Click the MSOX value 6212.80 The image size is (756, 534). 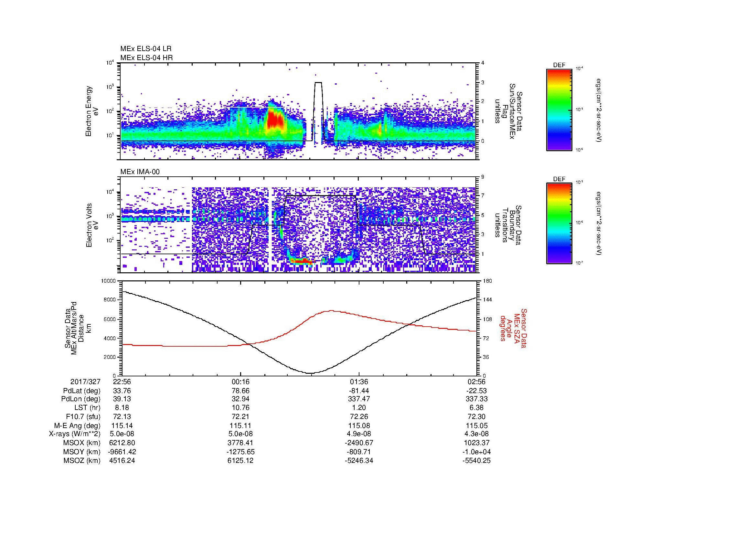122,443
